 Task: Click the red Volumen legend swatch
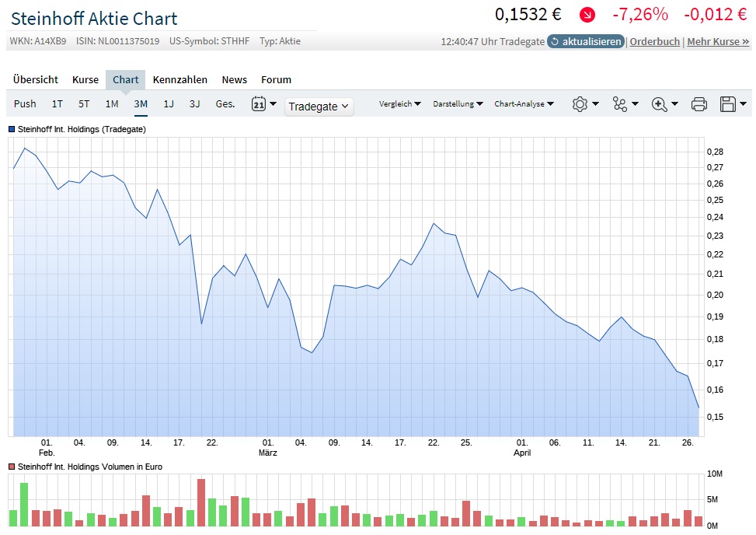[x=12, y=467]
